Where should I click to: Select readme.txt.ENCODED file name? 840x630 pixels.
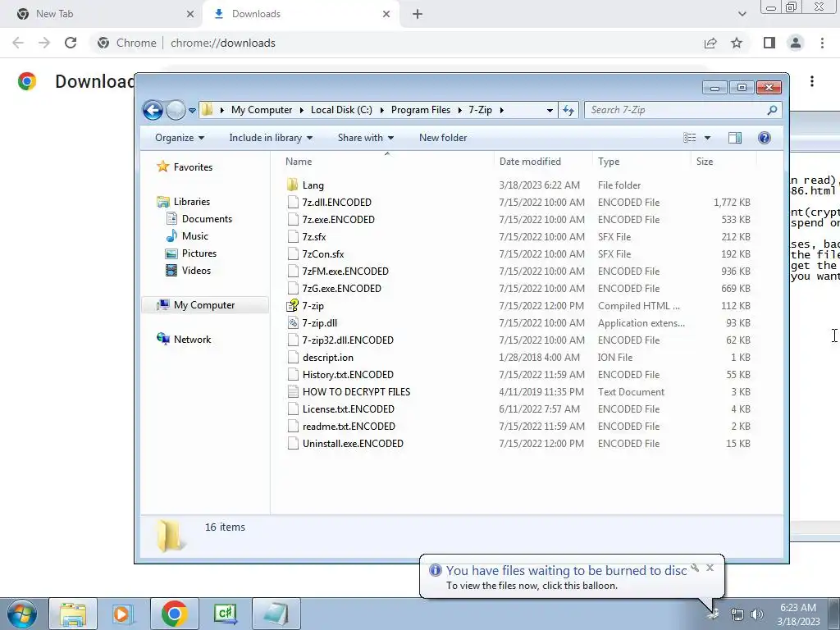tap(349, 426)
